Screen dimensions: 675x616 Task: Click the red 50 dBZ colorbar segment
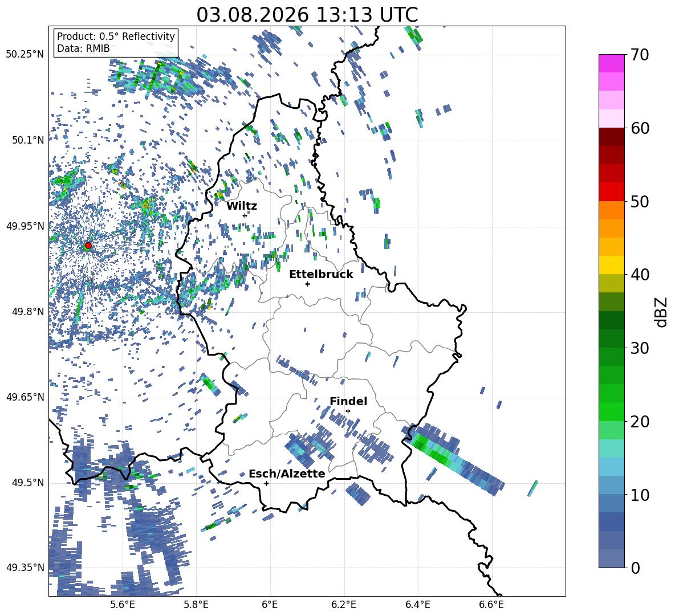pos(611,192)
